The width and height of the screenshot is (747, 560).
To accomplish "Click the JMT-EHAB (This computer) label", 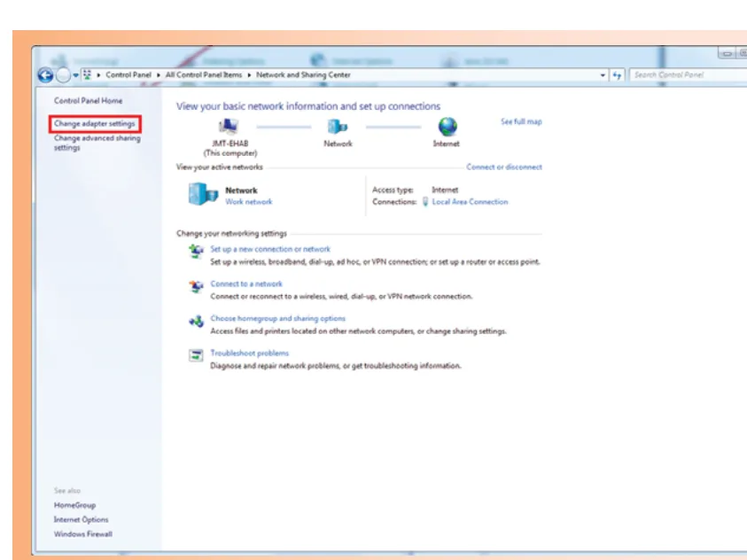I will pos(230,148).
